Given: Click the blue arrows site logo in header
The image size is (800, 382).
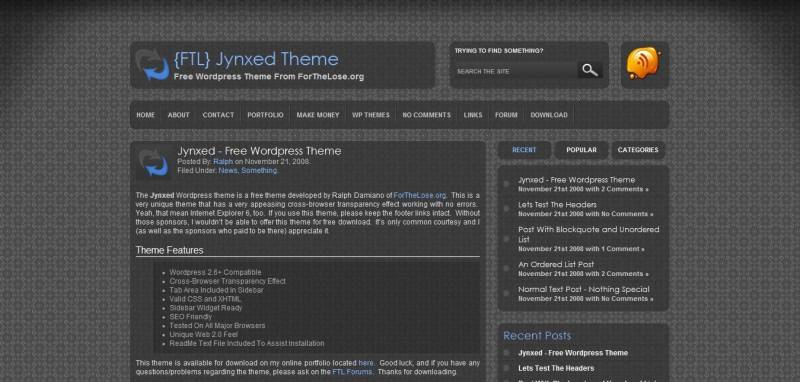Looking at the screenshot, I should coord(153,65).
